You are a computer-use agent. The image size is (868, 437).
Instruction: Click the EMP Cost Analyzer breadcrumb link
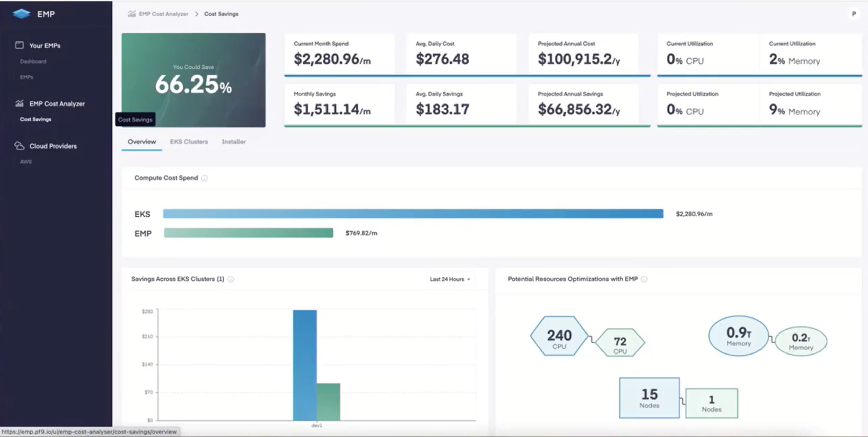[x=163, y=14]
